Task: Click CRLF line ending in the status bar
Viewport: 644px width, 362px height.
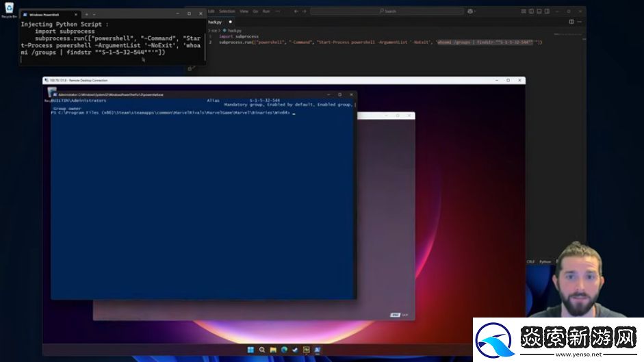Action: pyautogui.click(x=531, y=261)
